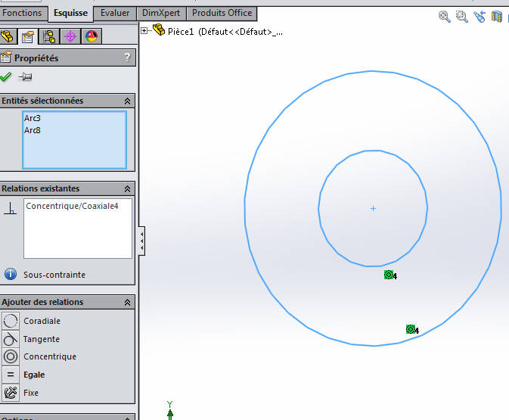The image size is (509, 420).
Task: Add a Tangente relation
Action: coord(42,339)
